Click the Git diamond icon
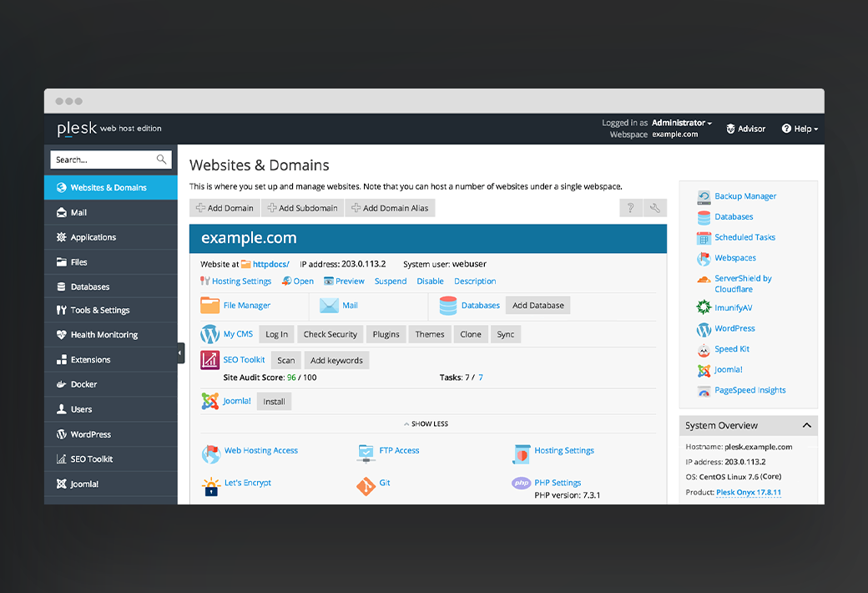868x593 pixels. (366, 487)
